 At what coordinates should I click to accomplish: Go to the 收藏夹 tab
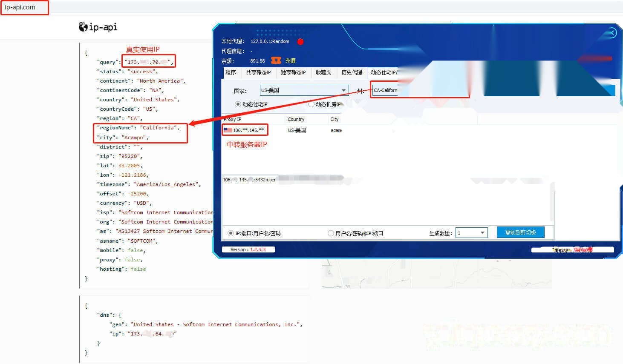323,73
